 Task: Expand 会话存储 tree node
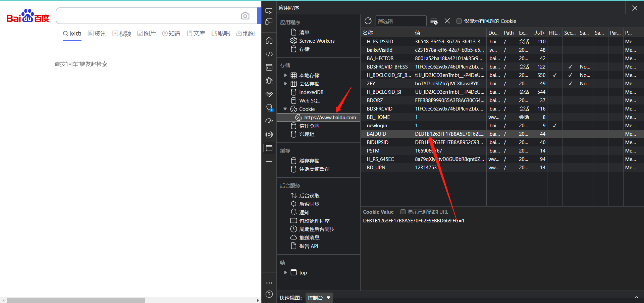point(285,84)
